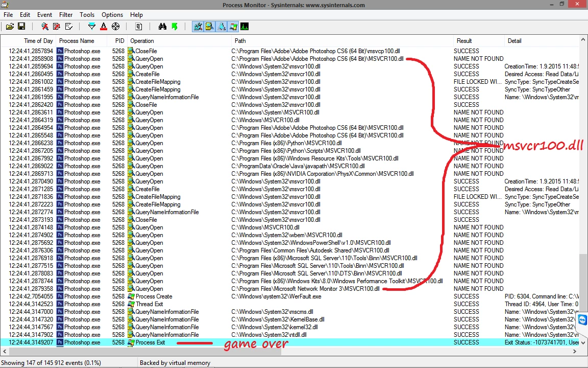The width and height of the screenshot is (588, 368).
Task: Click PID: 6304 Command line detail cell
Action: 542,296
